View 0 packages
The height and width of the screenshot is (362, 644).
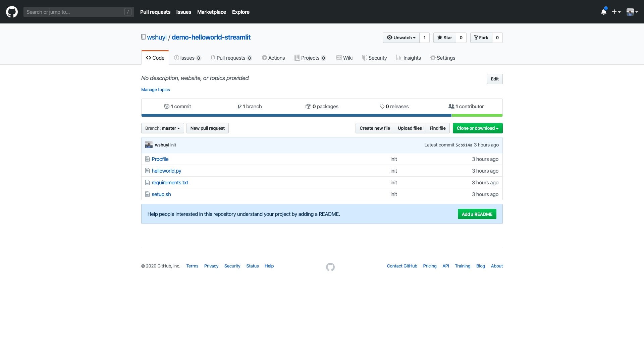322,106
